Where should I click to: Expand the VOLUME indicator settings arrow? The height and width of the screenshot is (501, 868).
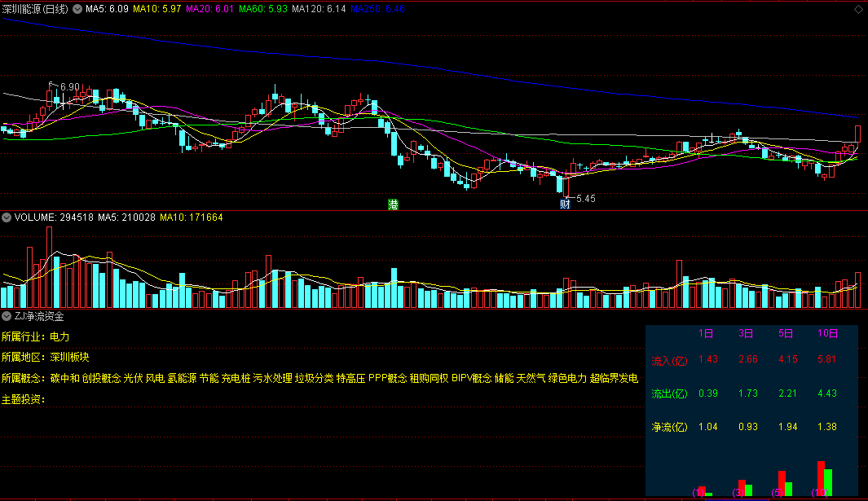pyautogui.click(x=7, y=218)
